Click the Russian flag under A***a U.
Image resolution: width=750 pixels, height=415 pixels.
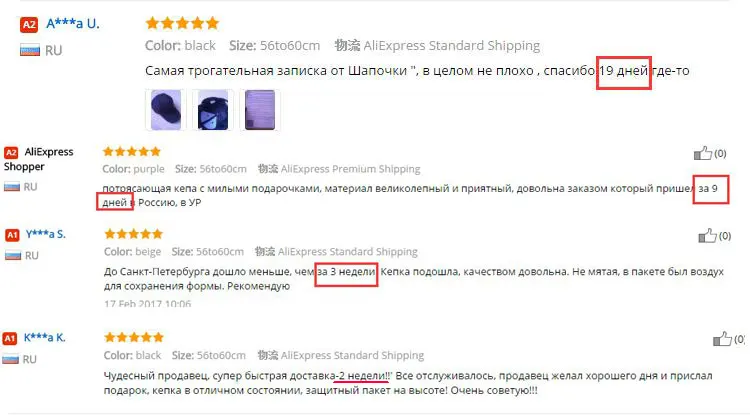pos(30,50)
